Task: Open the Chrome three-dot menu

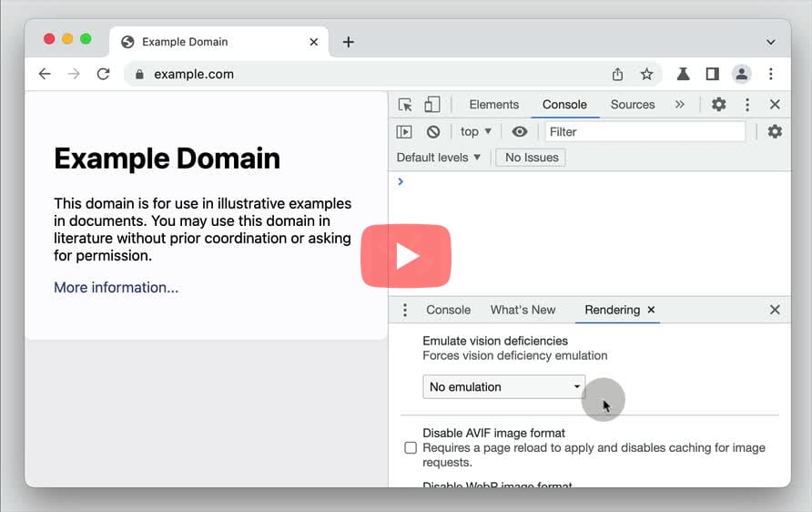Action: pos(770,74)
